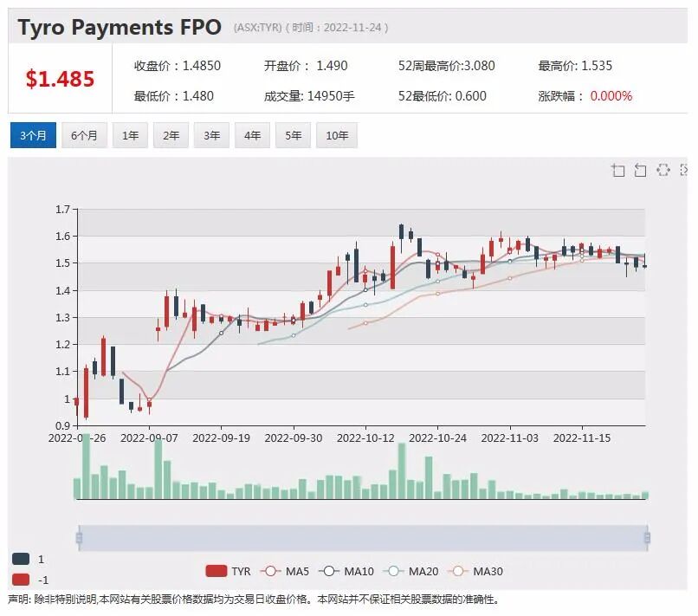
Task: Click the area zoom toolbox icon
Action: [x=617, y=170]
